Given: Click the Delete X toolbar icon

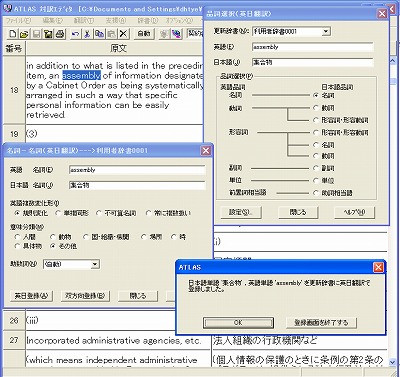Looking at the screenshot, I should click(x=123, y=34).
